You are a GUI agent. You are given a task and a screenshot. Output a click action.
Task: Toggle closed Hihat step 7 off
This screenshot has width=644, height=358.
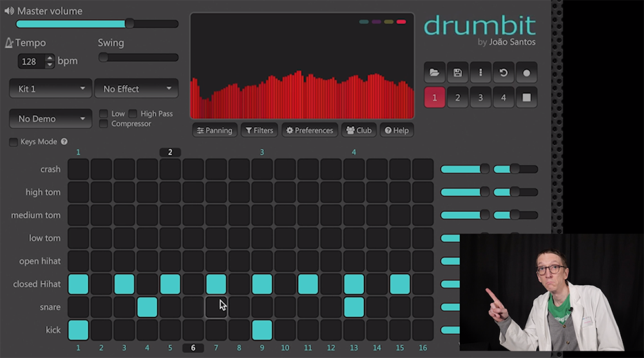(x=216, y=284)
